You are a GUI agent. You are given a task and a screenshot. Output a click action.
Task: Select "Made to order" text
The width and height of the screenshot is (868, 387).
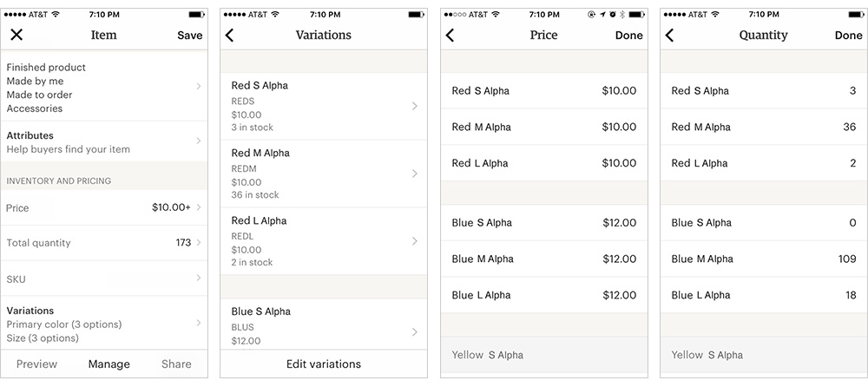coord(39,95)
